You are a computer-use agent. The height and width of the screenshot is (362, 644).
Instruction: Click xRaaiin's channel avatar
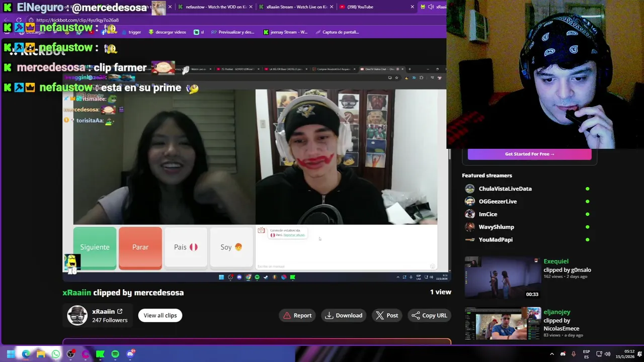point(77,315)
